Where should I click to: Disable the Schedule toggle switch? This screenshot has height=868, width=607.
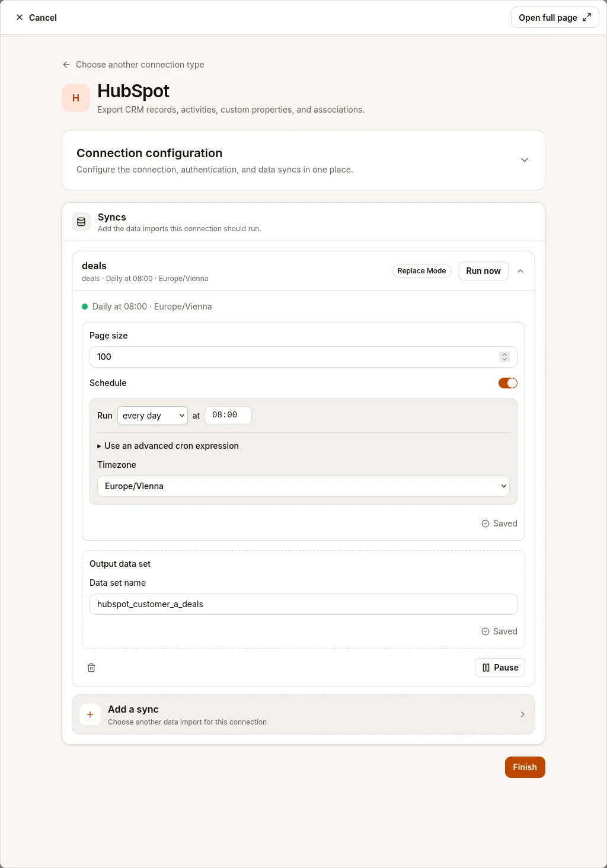coord(508,383)
